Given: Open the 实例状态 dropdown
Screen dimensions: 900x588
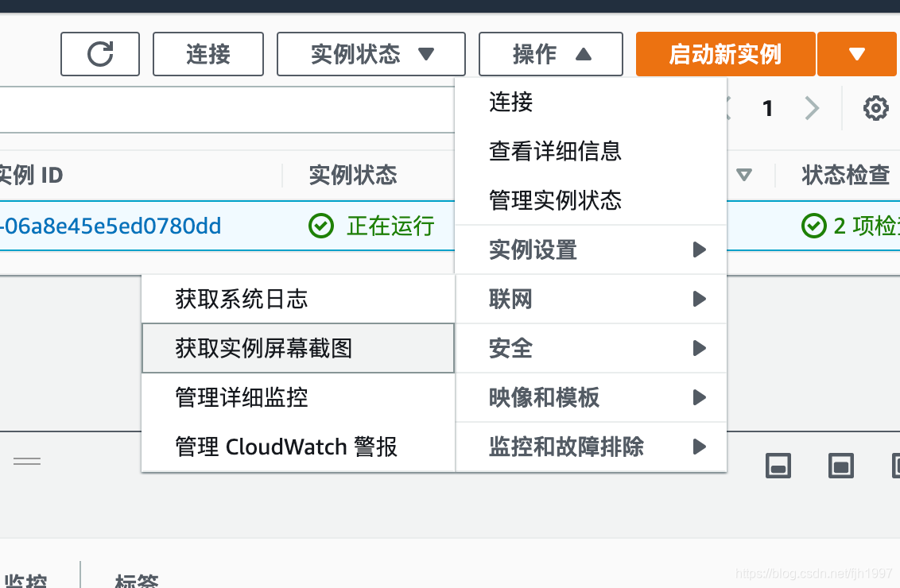Looking at the screenshot, I should pos(370,54).
